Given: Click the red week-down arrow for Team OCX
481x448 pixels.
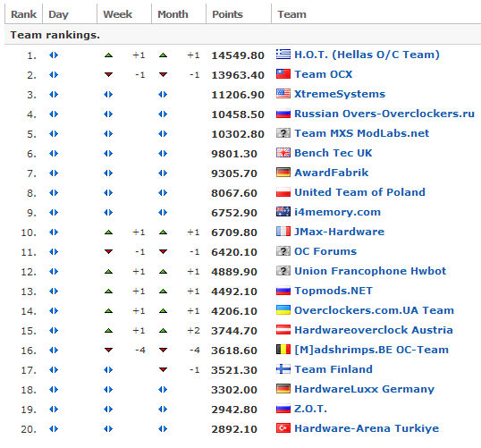Looking at the screenshot, I should 108,74.
